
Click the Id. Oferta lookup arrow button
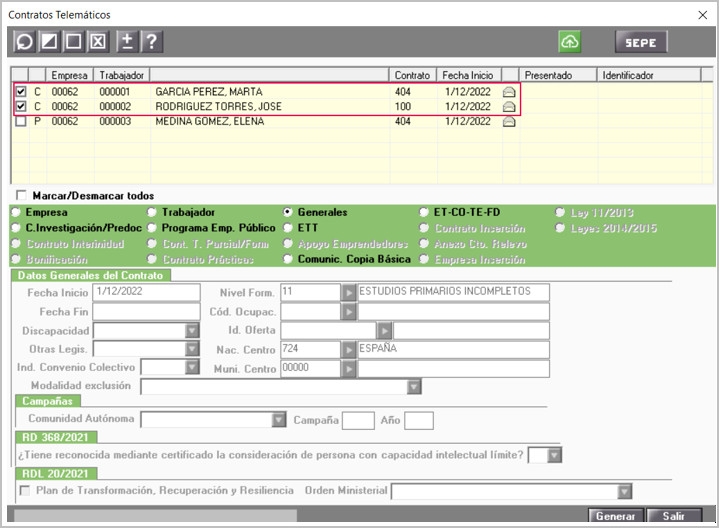tap(384, 330)
